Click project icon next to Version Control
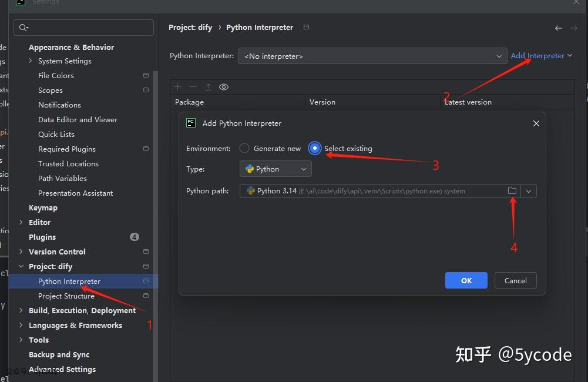The image size is (588, 382). tap(146, 252)
